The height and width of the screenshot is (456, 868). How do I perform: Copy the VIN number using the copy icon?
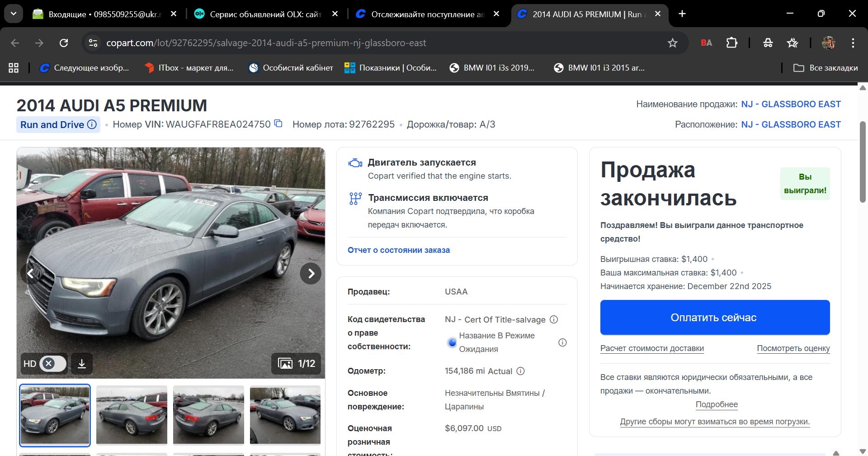tap(278, 123)
